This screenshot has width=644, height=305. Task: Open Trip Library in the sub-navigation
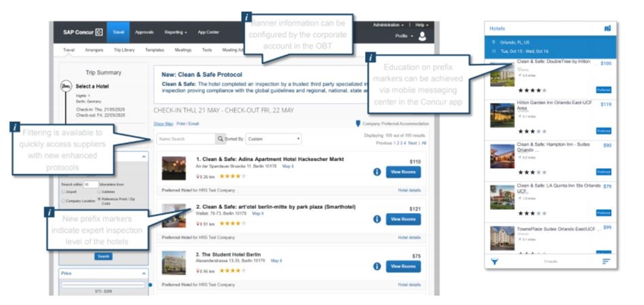124,50
